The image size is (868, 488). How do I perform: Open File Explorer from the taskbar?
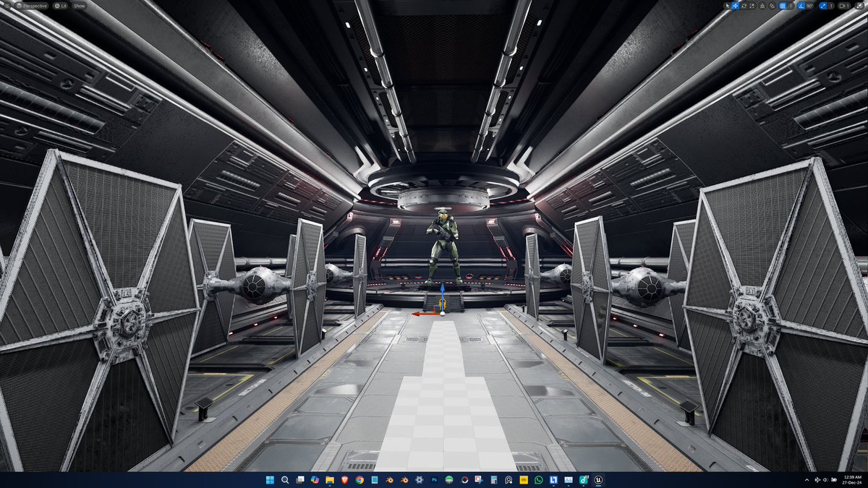(x=330, y=480)
